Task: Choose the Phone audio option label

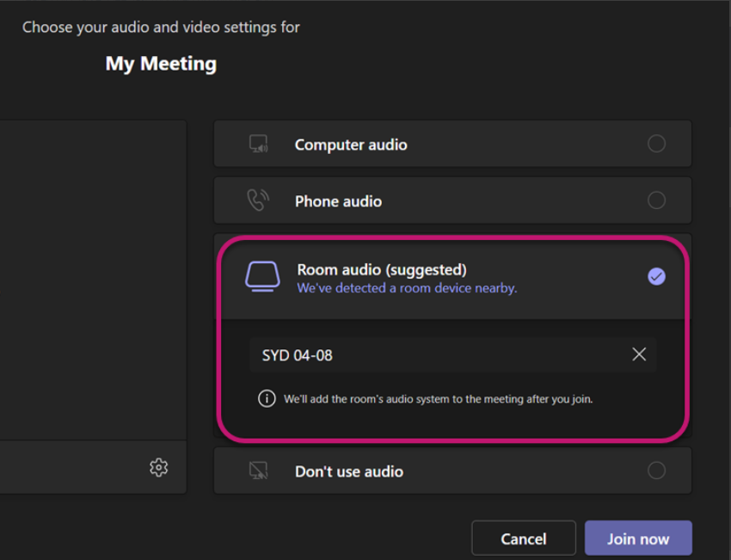Action: [339, 201]
